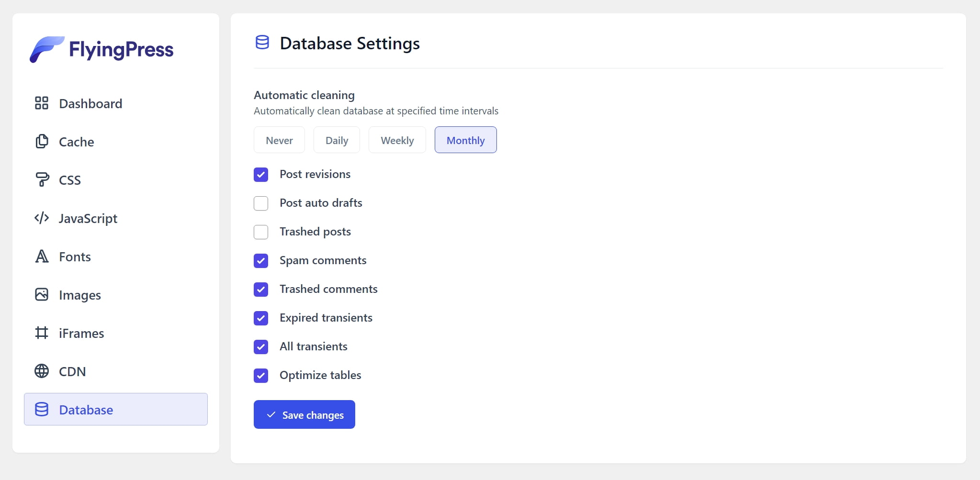The image size is (980, 480).
Task: Toggle Expired transients checkbox
Action: (x=261, y=318)
